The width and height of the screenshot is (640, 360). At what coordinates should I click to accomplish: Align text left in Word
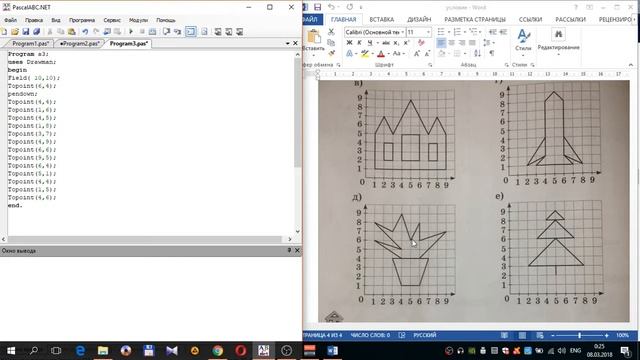[441, 42]
